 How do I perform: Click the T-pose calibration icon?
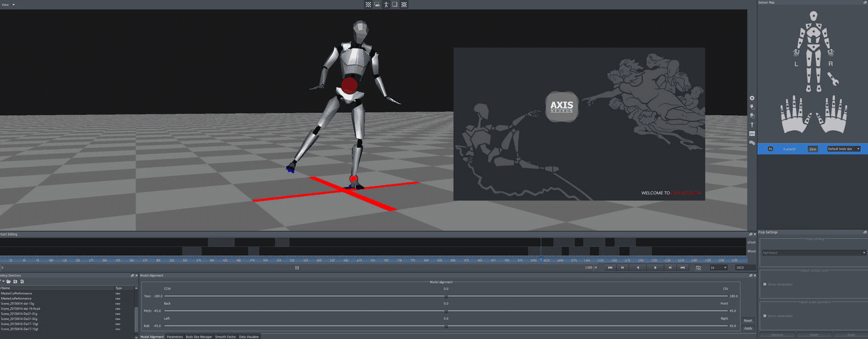(x=752, y=124)
